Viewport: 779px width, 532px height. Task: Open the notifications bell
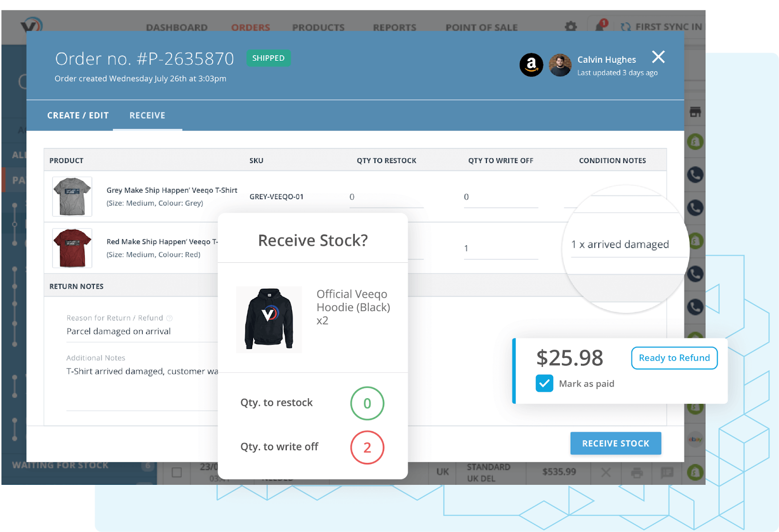tap(600, 25)
